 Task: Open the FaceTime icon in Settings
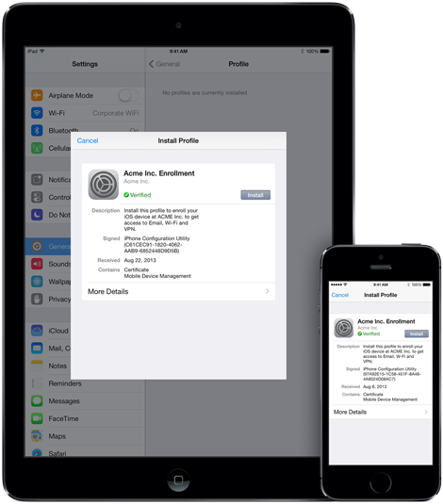37,418
